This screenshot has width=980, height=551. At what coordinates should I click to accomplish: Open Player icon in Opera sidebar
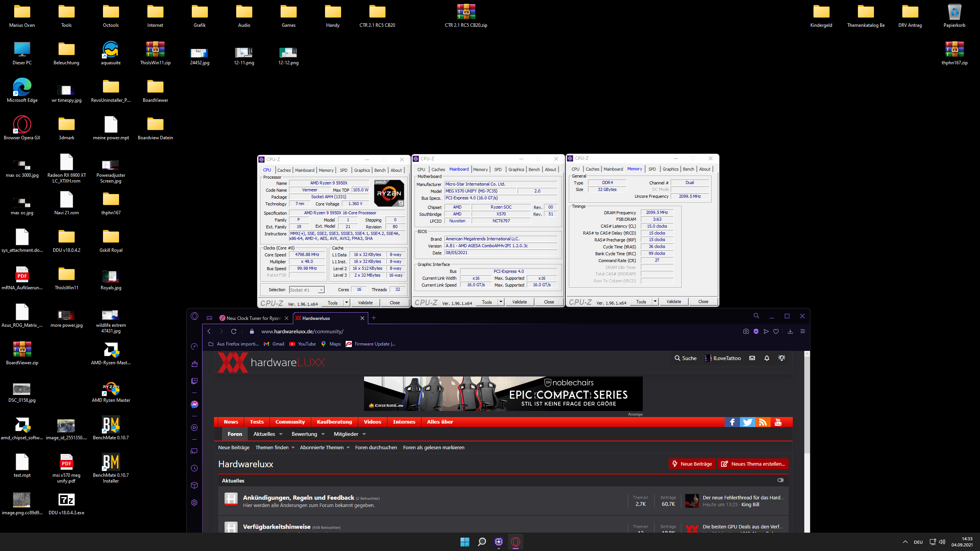[x=194, y=428]
